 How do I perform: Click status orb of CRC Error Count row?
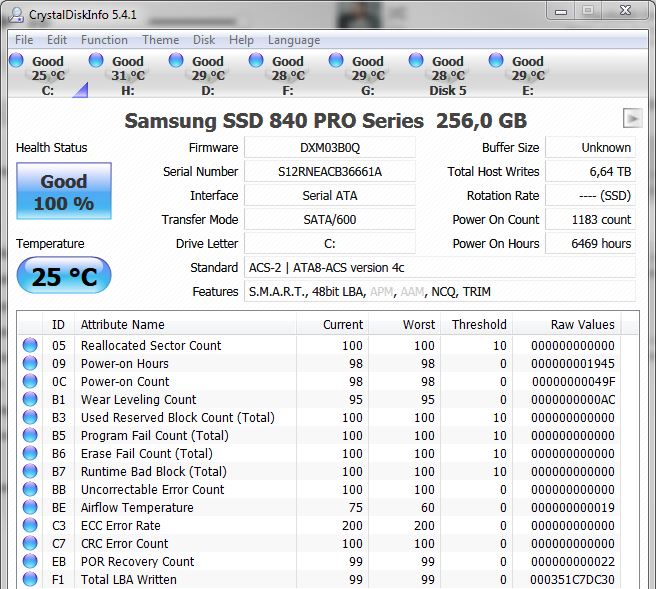tap(30, 543)
